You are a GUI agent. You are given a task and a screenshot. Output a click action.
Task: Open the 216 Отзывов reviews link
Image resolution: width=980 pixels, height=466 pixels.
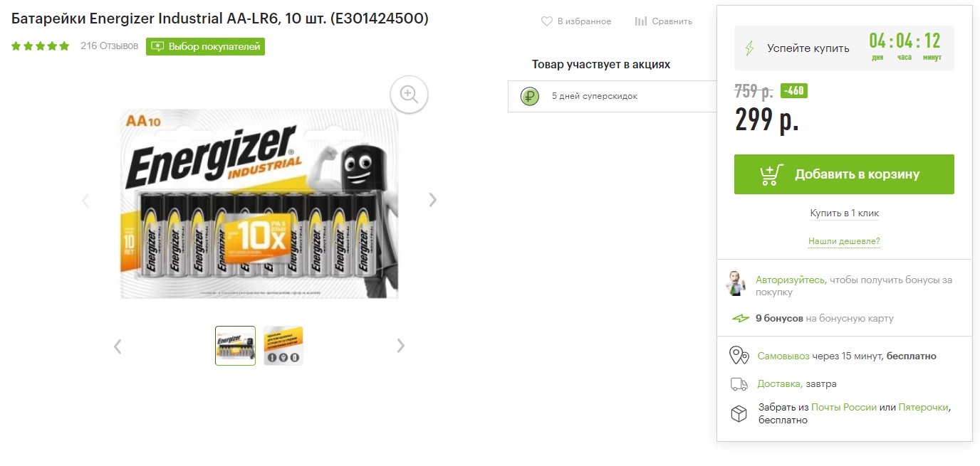coord(110,46)
